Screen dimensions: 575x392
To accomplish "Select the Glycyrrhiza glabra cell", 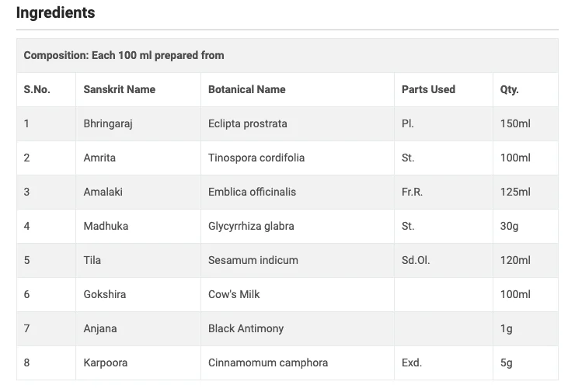I will (x=251, y=226).
